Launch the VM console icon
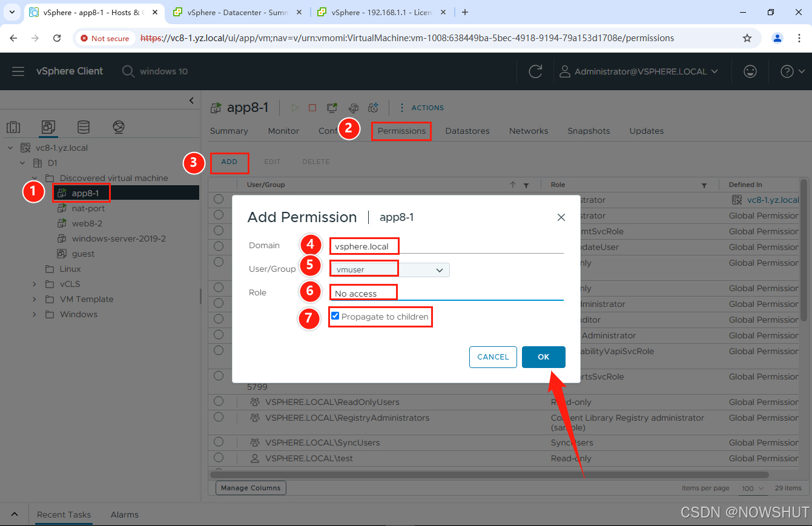This screenshot has width=812, height=526. 332,108
